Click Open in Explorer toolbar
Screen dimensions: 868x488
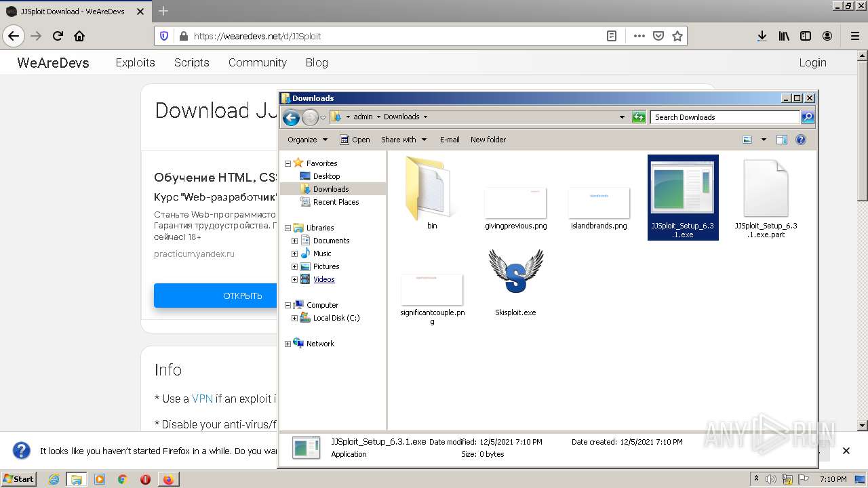[x=355, y=140]
